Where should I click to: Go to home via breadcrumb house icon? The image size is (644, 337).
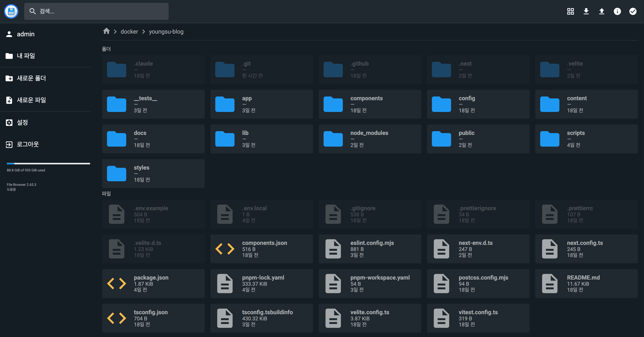[x=106, y=31]
